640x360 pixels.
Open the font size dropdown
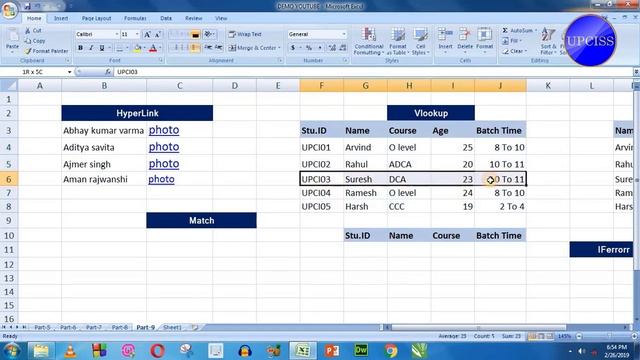[137, 34]
